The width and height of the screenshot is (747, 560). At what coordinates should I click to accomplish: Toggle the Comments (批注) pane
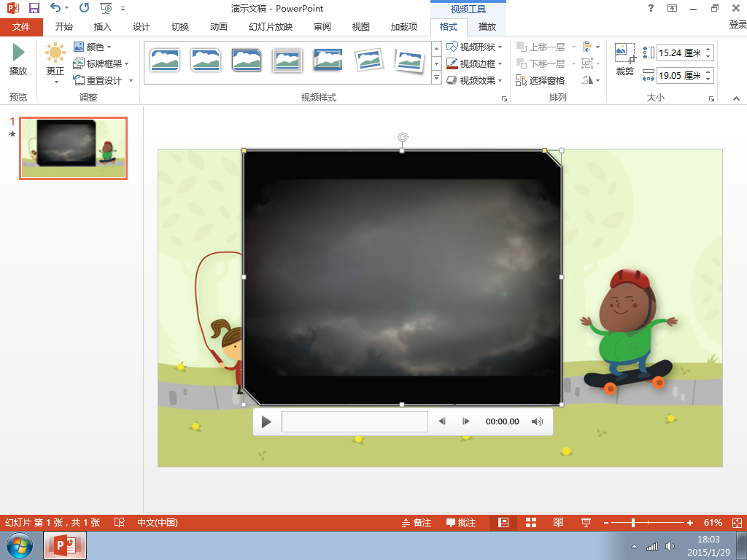click(461, 522)
